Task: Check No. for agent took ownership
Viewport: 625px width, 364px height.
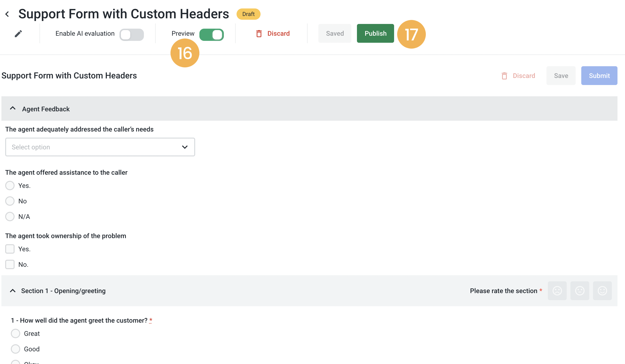Action: click(10, 264)
